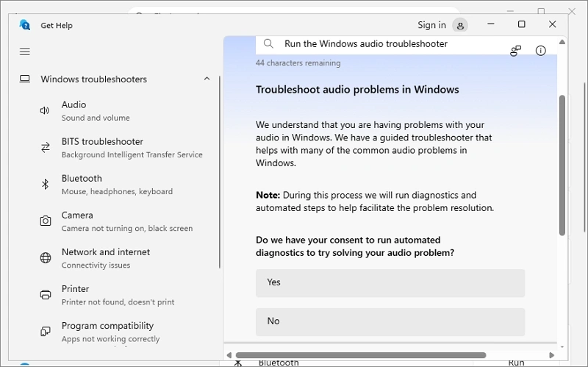Click the Camera icon in sidebar
The width and height of the screenshot is (588, 367).
tap(46, 221)
